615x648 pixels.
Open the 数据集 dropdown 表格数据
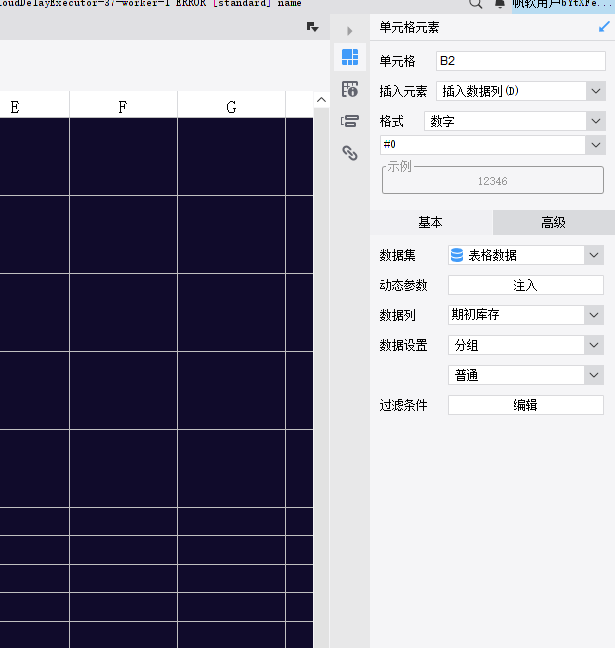[x=526, y=255]
